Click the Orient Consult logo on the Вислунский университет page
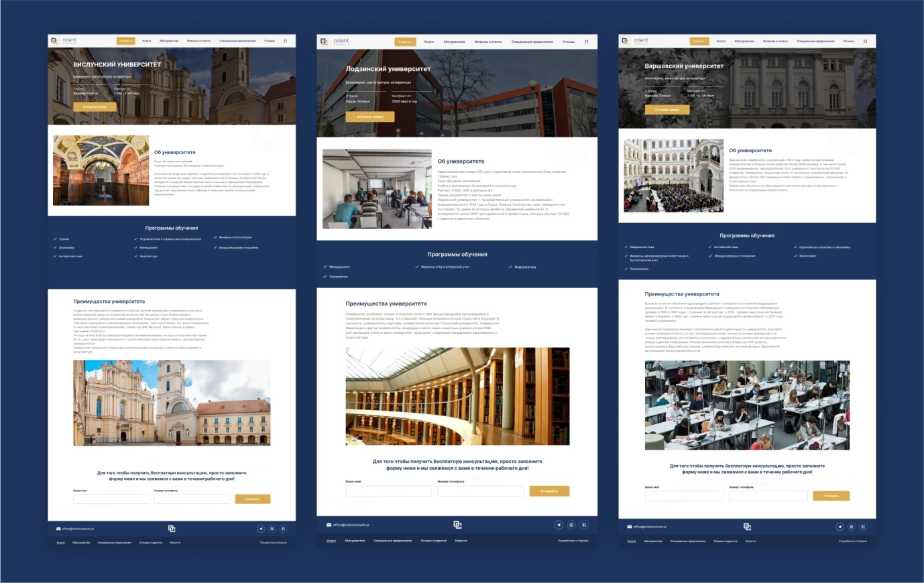 click(x=64, y=41)
